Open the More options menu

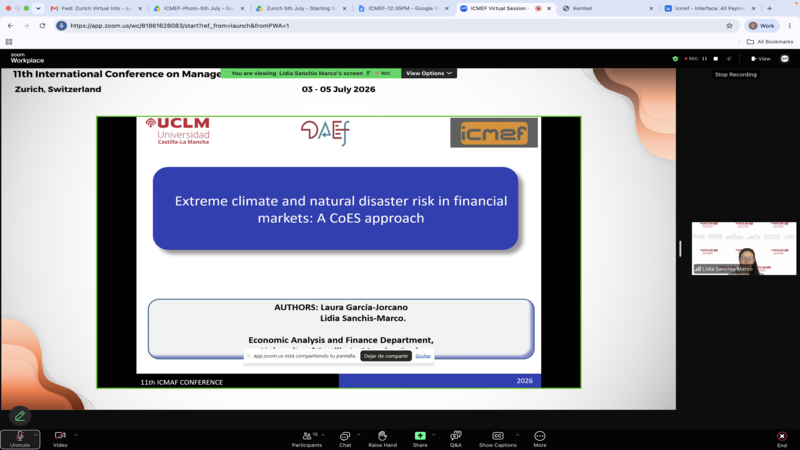click(540, 439)
